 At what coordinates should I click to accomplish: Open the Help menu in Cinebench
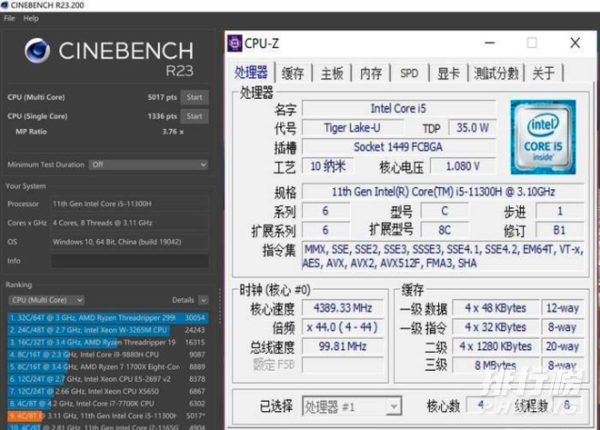[31, 18]
